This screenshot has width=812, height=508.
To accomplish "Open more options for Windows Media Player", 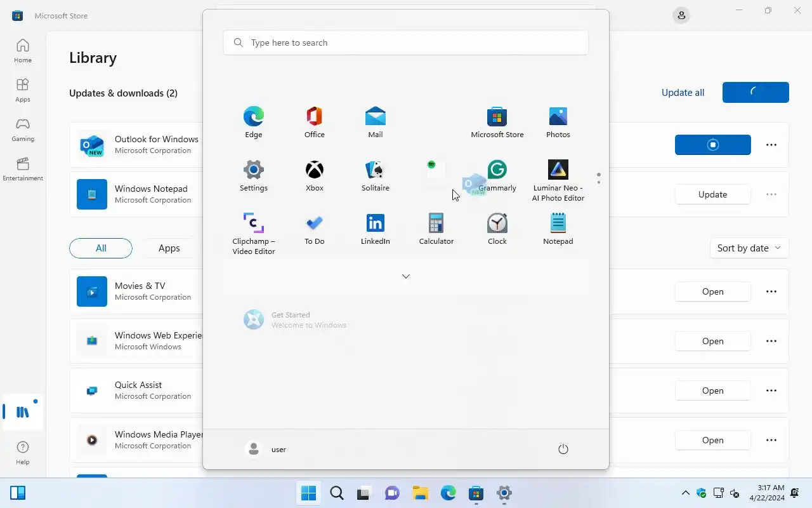I will (771, 440).
